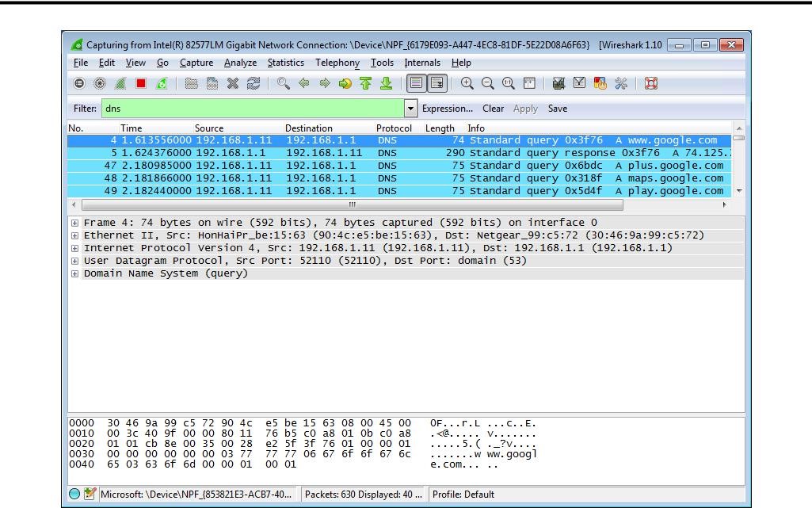Open capture options icon
This screenshot has height=508, width=812.
(100, 83)
